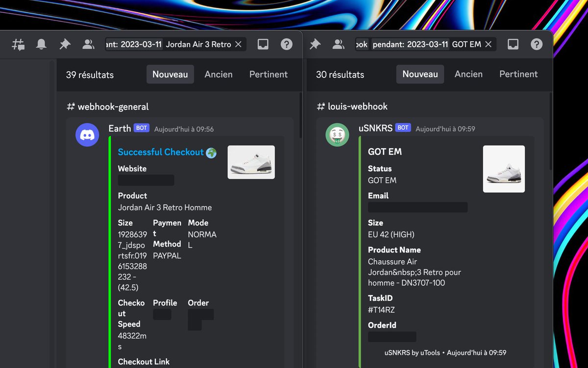
Task: Click Chaussure Air Jordan product name text
Action: (x=415, y=272)
